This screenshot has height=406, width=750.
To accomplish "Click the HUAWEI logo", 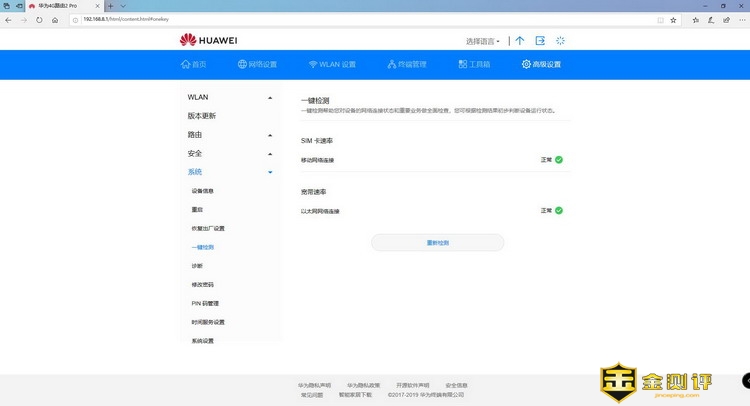I will [208, 40].
